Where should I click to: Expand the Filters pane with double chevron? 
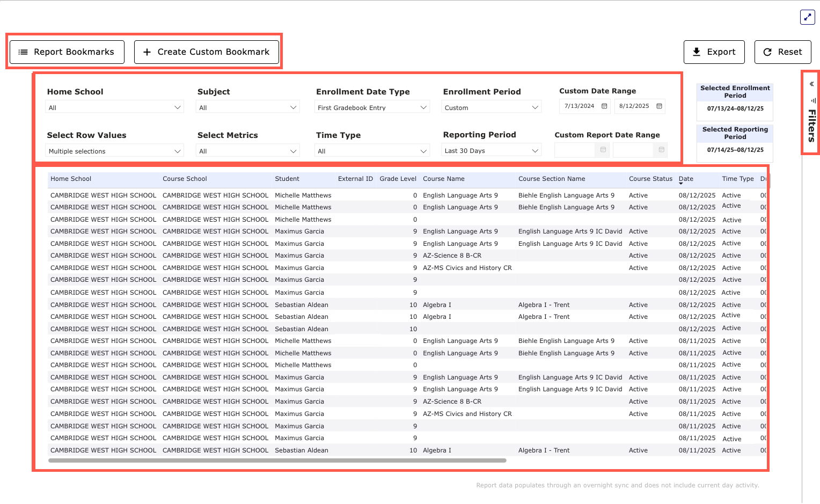[811, 84]
